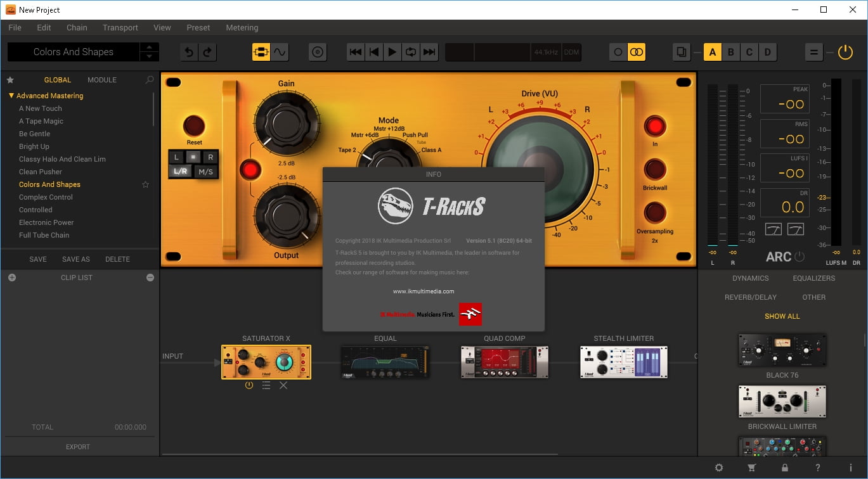The height and width of the screenshot is (479, 868).
Task: Enable M/S processing mode
Action: pyautogui.click(x=206, y=172)
